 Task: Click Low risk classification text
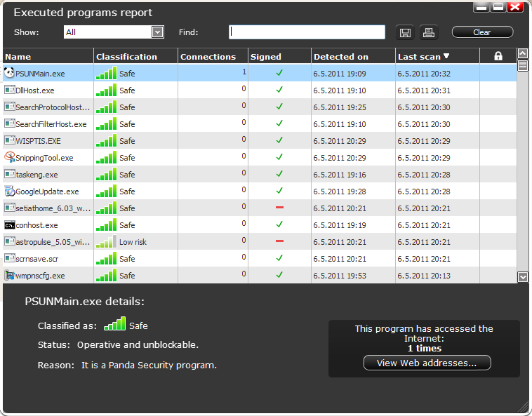click(x=133, y=242)
